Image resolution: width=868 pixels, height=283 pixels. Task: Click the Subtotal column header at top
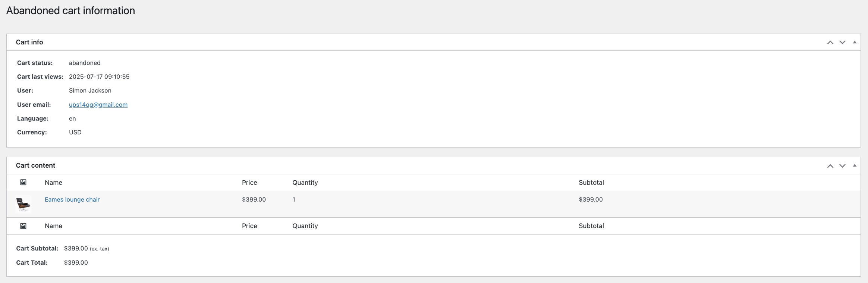pos(591,183)
